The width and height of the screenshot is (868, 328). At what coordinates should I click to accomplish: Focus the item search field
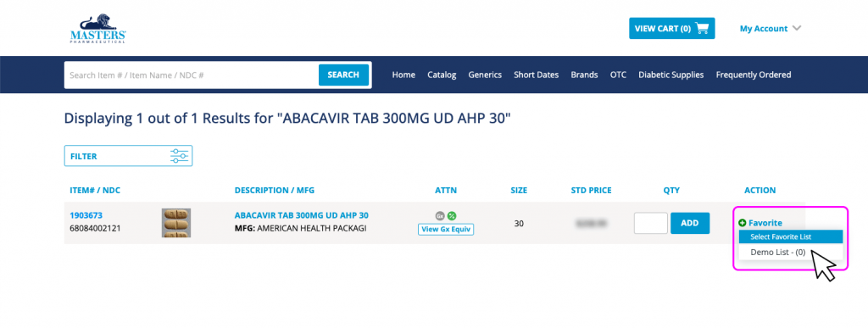click(192, 75)
